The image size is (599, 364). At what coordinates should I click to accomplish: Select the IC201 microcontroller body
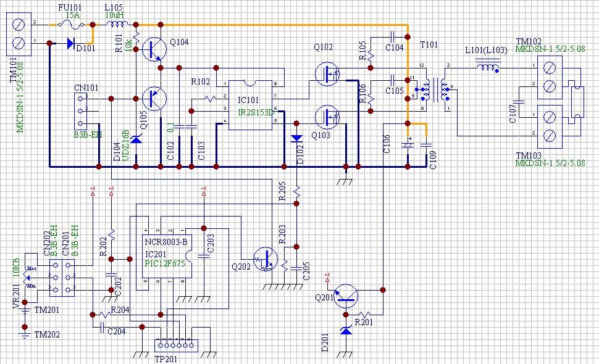(x=167, y=256)
